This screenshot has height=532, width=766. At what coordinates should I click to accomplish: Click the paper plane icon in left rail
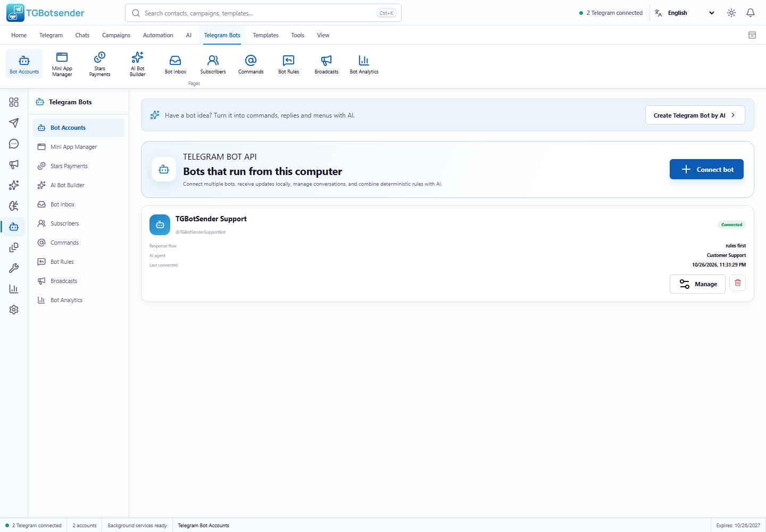(x=14, y=123)
